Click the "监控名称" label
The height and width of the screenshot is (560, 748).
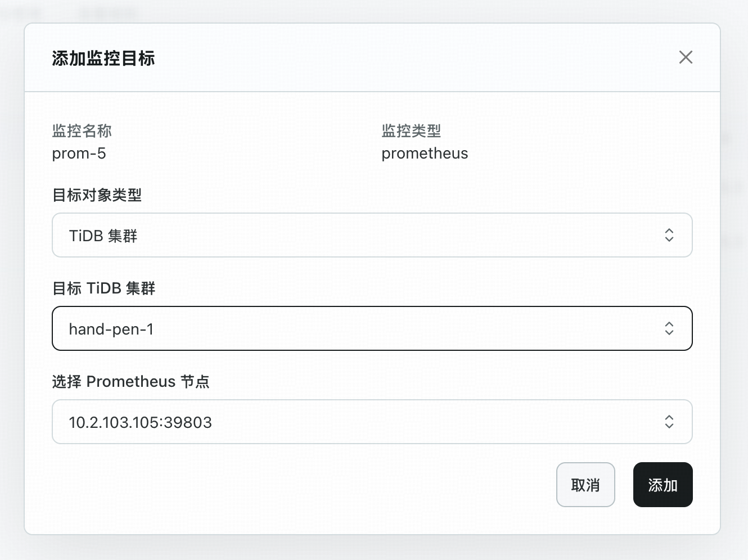[x=82, y=131]
